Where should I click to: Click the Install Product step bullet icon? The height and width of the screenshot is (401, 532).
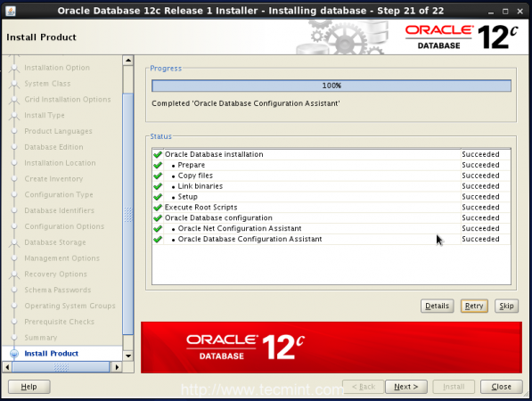coord(14,354)
